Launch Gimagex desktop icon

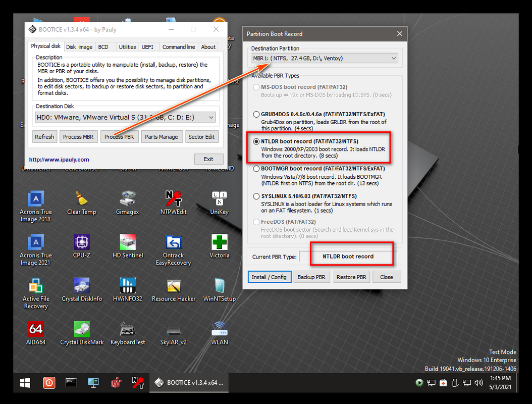pyautogui.click(x=128, y=203)
